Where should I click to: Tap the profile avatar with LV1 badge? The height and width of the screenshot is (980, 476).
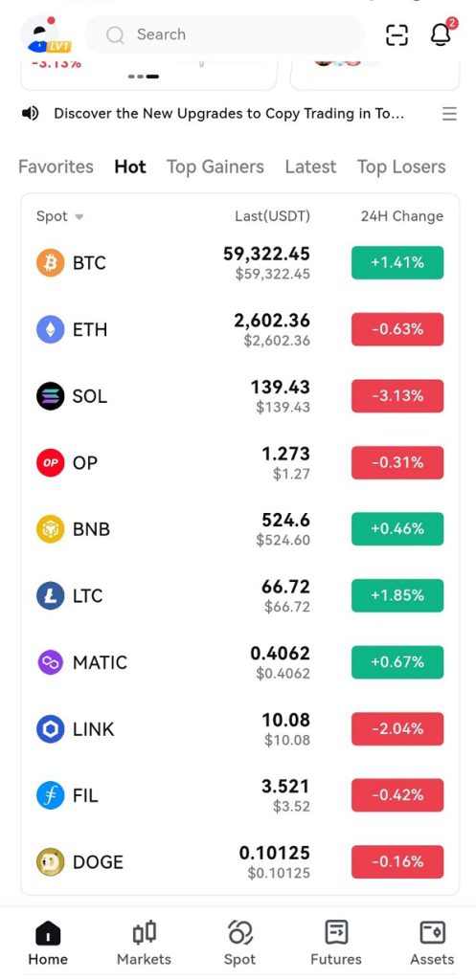(x=45, y=35)
